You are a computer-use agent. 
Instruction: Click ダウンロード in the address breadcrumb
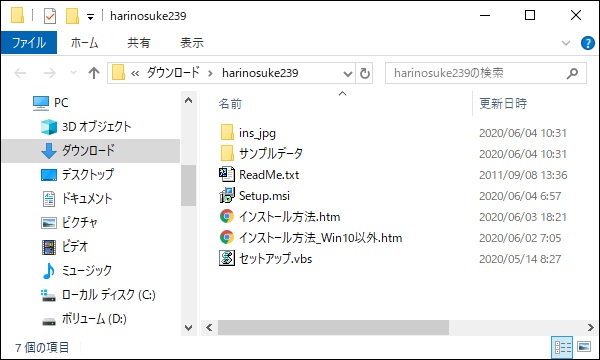click(x=173, y=73)
